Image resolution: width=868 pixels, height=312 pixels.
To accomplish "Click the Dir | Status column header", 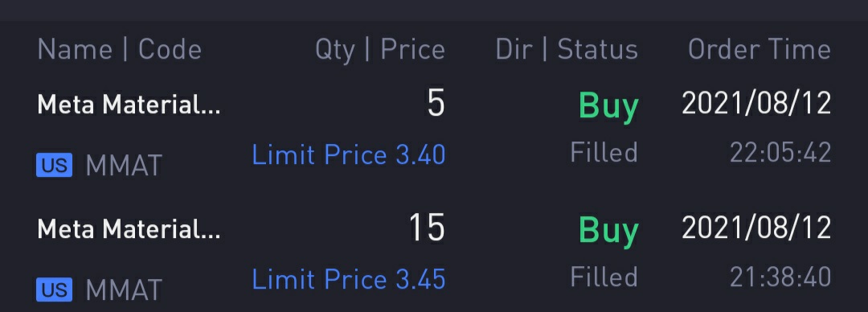I will pos(567,50).
